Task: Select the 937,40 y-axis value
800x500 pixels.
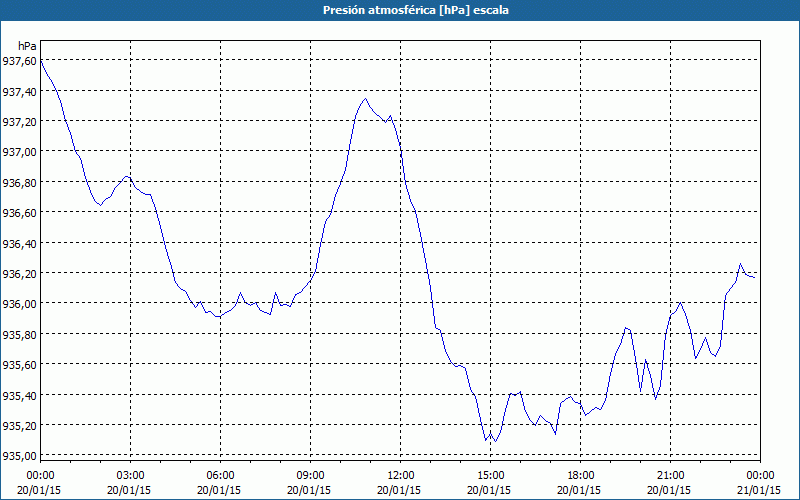Action: coord(19,92)
